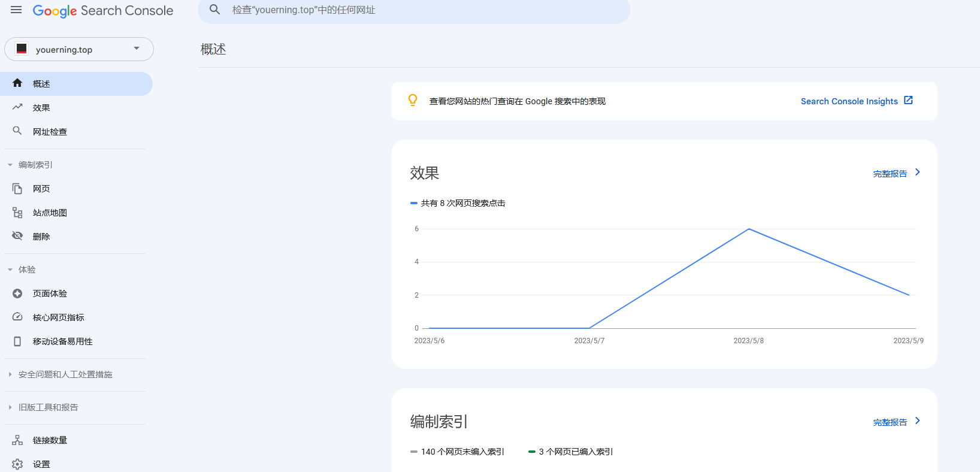Click the phone icon beside 移动设备易用性

pyautogui.click(x=17, y=341)
